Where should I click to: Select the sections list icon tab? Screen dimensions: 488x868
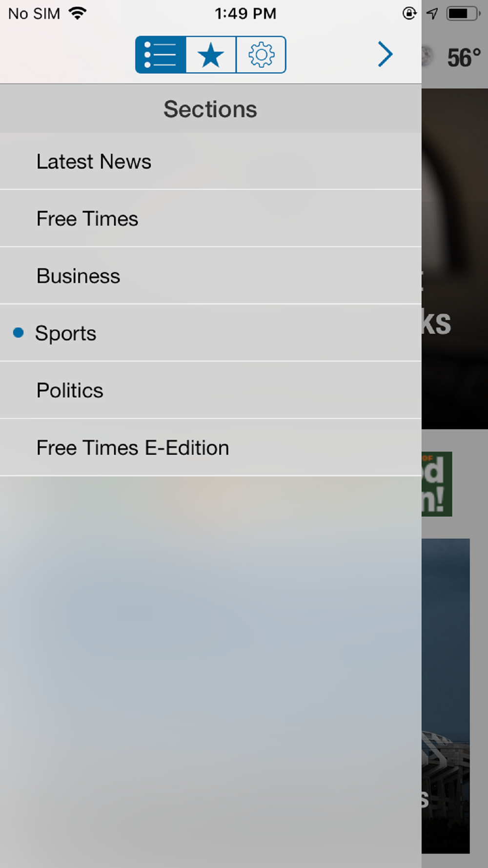[x=161, y=55]
